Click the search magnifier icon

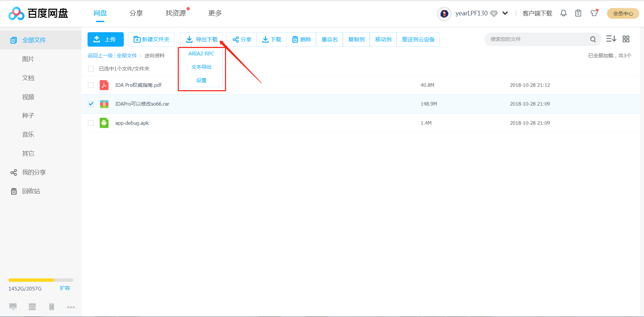click(593, 39)
